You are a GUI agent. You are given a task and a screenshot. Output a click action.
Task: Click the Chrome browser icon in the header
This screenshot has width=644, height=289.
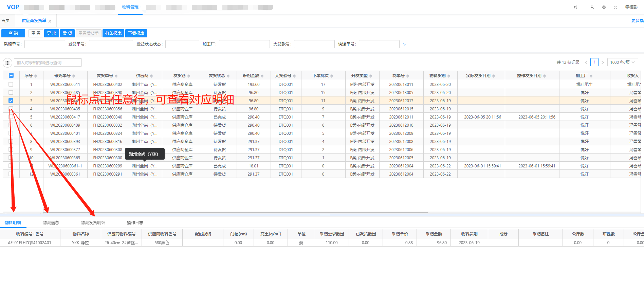point(604,7)
